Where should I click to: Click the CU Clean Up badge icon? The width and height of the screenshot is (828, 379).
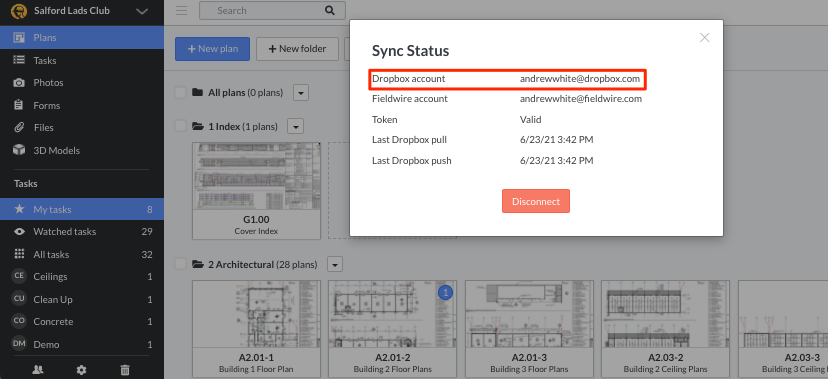pyautogui.click(x=19, y=299)
